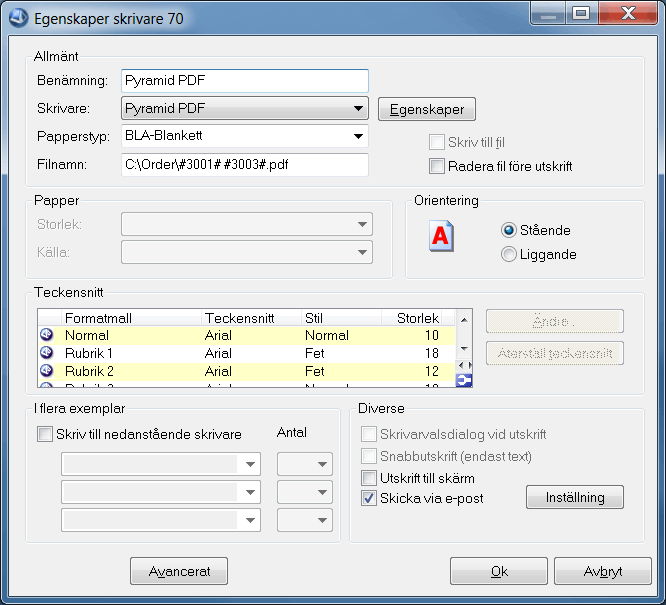Check Skriv till nedanstående skrivare

pyautogui.click(x=45, y=434)
